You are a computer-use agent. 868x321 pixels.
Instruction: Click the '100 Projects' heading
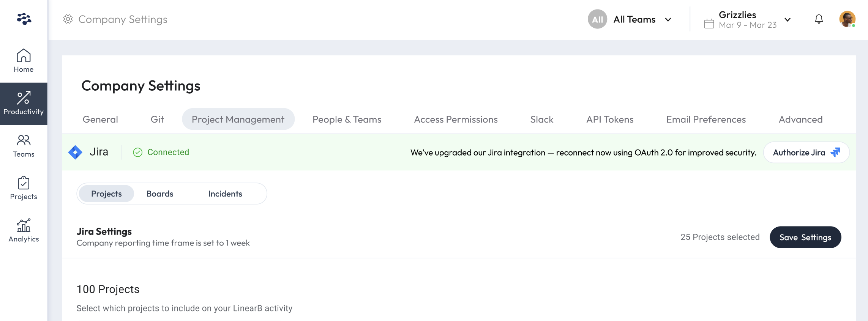pyautogui.click(x=108, y=290)
